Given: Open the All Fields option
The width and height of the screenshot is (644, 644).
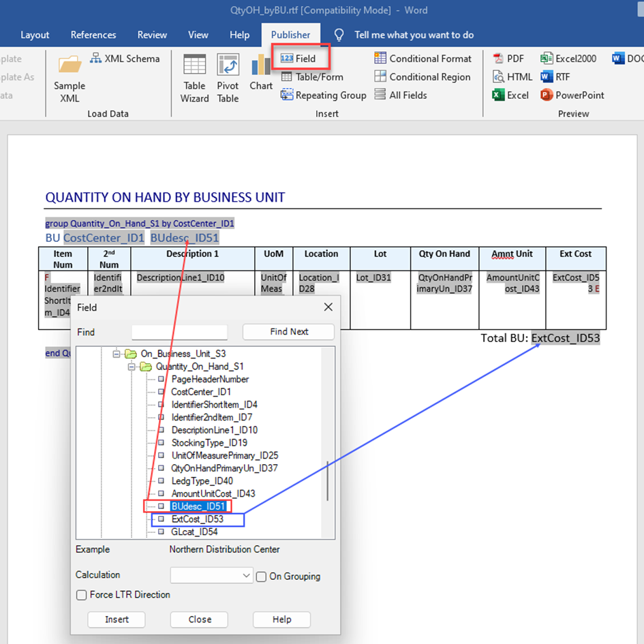Looking at the screenshot, I should click(x=401, y=95).
